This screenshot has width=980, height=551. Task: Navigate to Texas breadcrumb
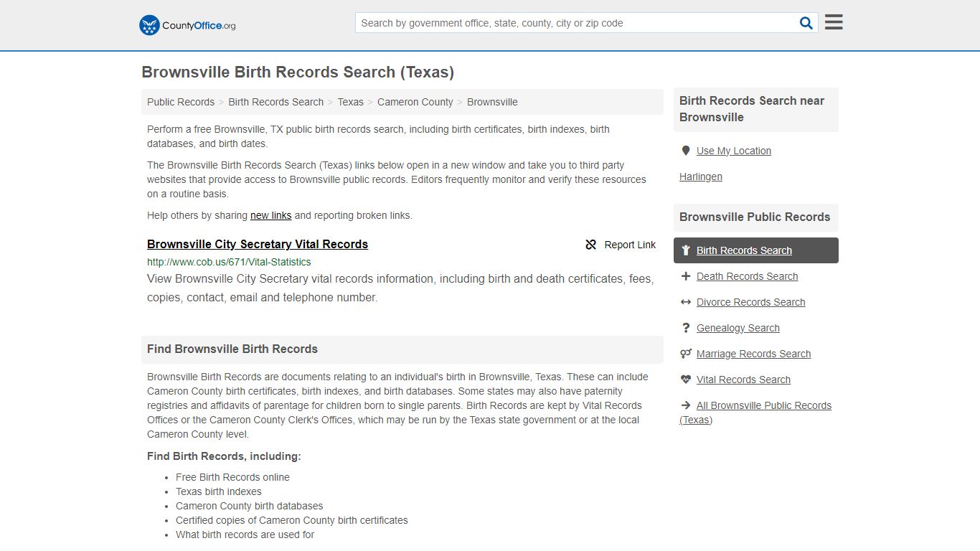(x=350, y=102)
